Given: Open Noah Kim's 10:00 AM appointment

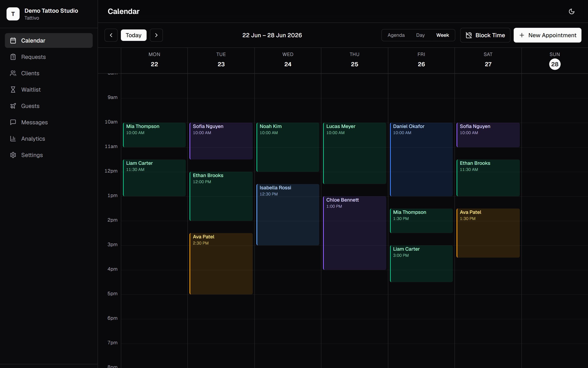Looking at the screenshot, I should pos(288,147).
